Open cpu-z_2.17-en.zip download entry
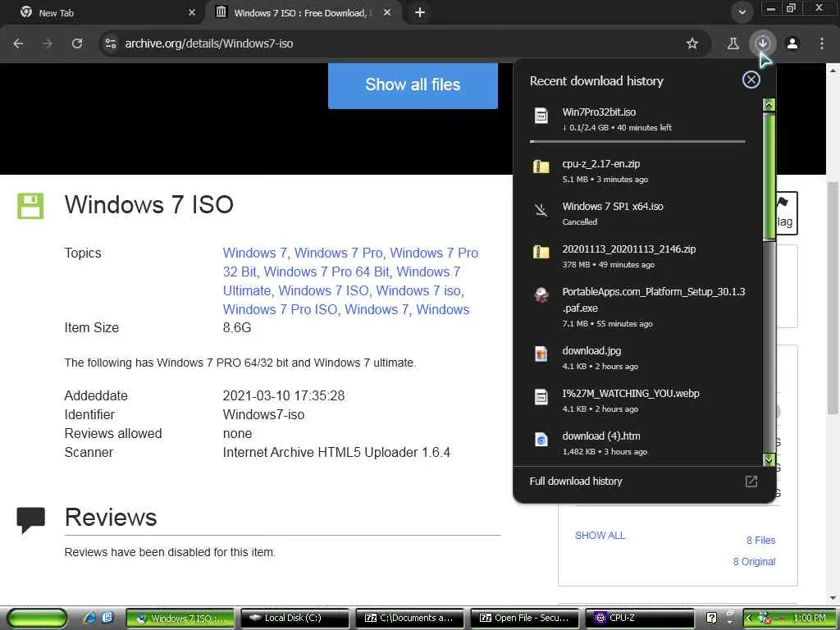The width and height of the screenshot is (840, 630). click(637, 171)
